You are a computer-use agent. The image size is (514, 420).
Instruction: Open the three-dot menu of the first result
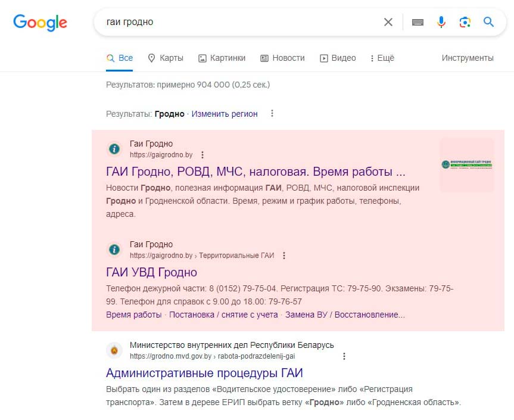202,154
